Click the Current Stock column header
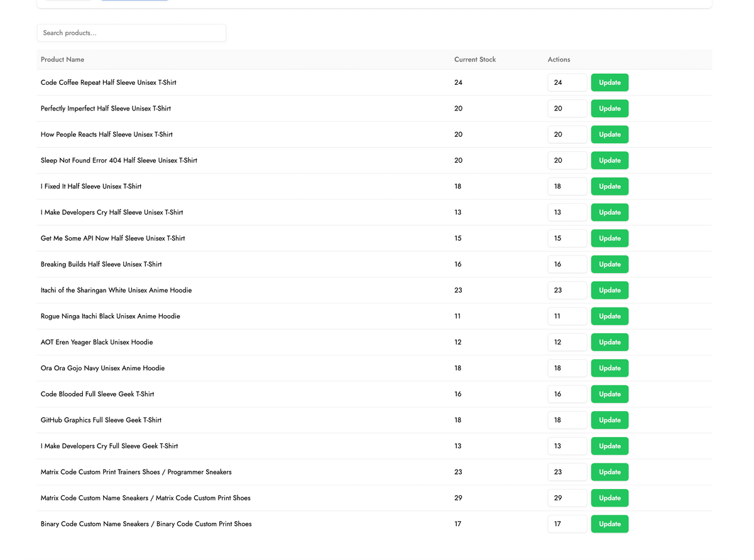 tap(474, 60)
